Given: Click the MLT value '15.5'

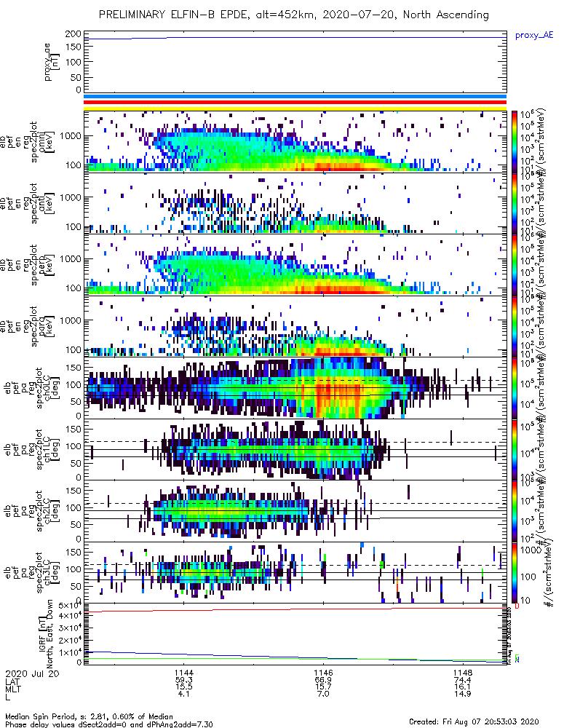Looking at the screenshot, I should pos(184,687).
